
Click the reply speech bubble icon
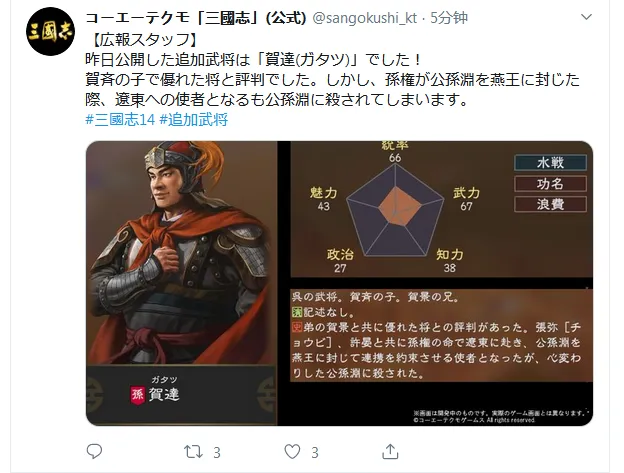[94, 452]
